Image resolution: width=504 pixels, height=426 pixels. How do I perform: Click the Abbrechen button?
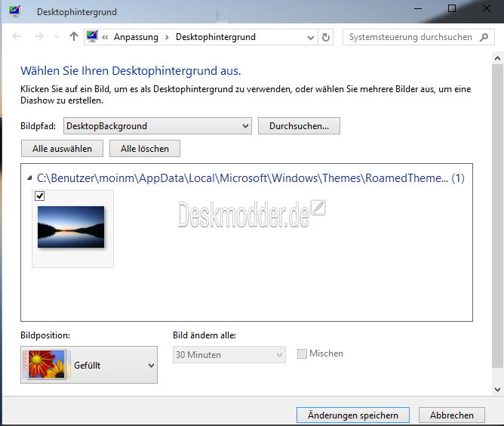[x=452, y=415]
